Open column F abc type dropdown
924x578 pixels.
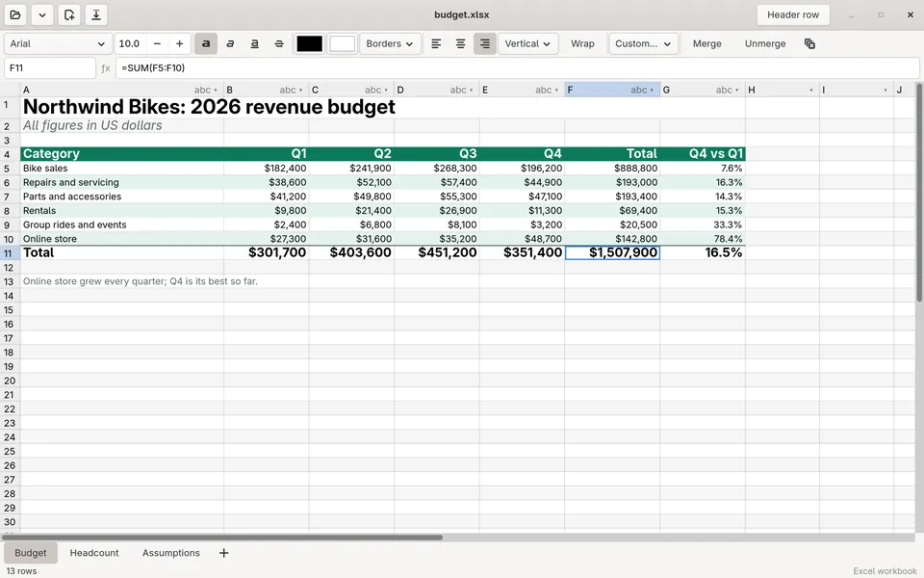(x=642, y=90)
